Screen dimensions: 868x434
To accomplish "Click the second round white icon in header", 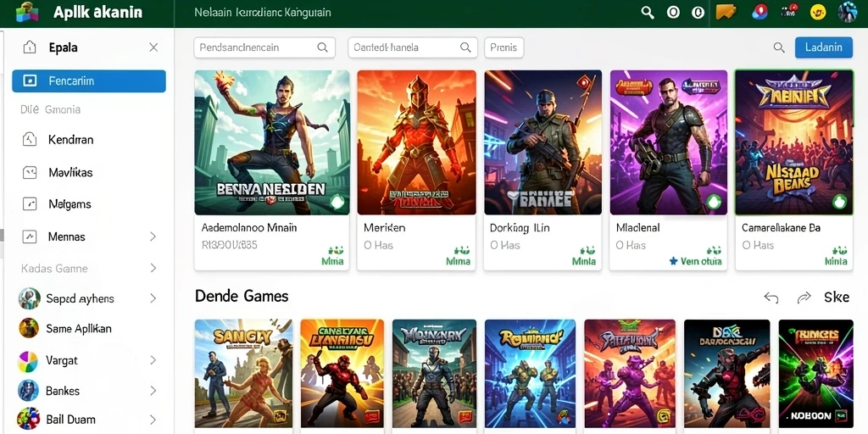I will pos(698,12).
